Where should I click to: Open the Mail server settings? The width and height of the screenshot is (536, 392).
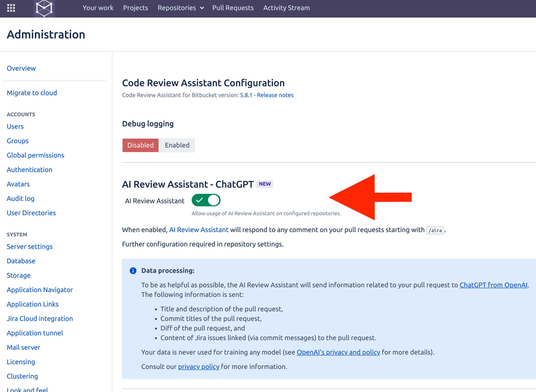[24, 347]
